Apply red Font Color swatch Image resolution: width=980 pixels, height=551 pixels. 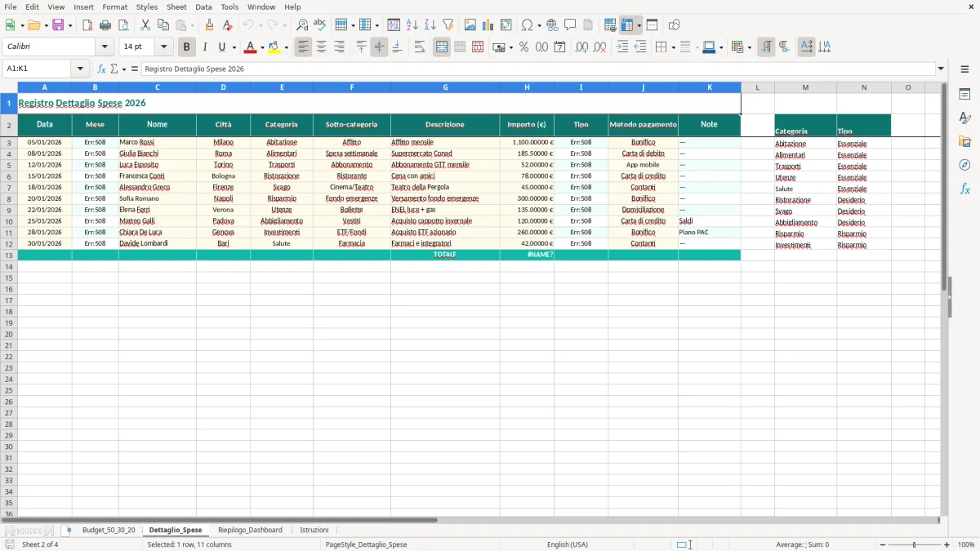tap(250, 47)
